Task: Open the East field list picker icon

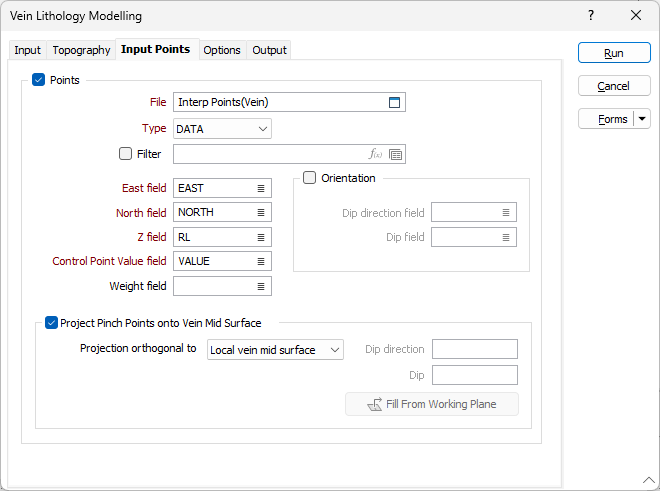Action: pos(261,188)
